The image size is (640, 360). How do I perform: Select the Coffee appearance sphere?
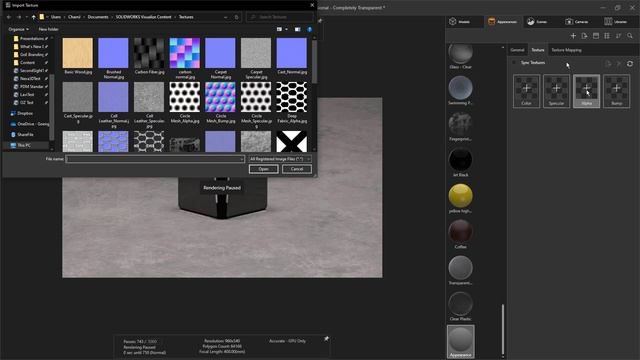460,231
